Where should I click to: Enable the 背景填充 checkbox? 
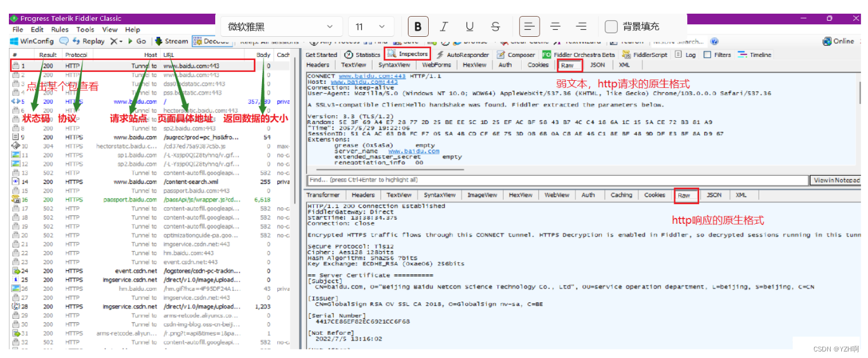(611, 27)
